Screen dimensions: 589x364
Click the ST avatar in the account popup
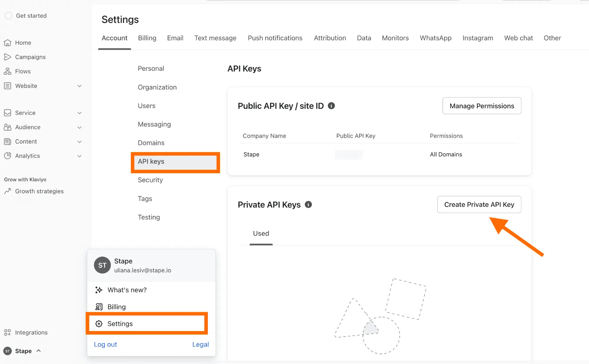click(102, 265)
